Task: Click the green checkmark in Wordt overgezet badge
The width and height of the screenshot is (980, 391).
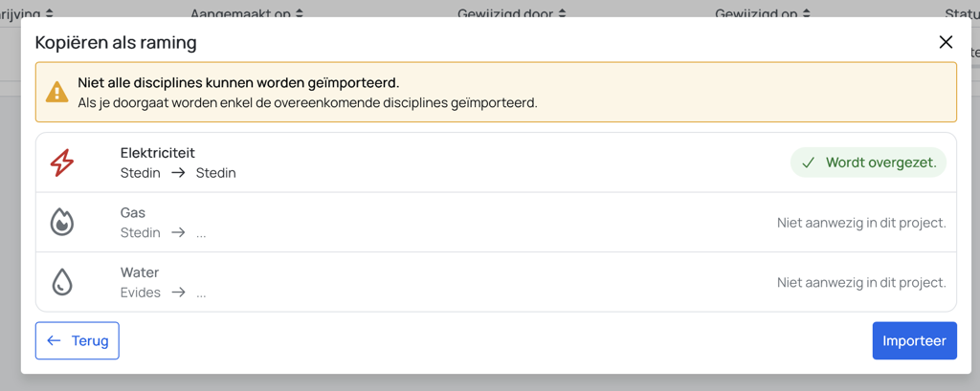Action: click(x=808, y=163)
